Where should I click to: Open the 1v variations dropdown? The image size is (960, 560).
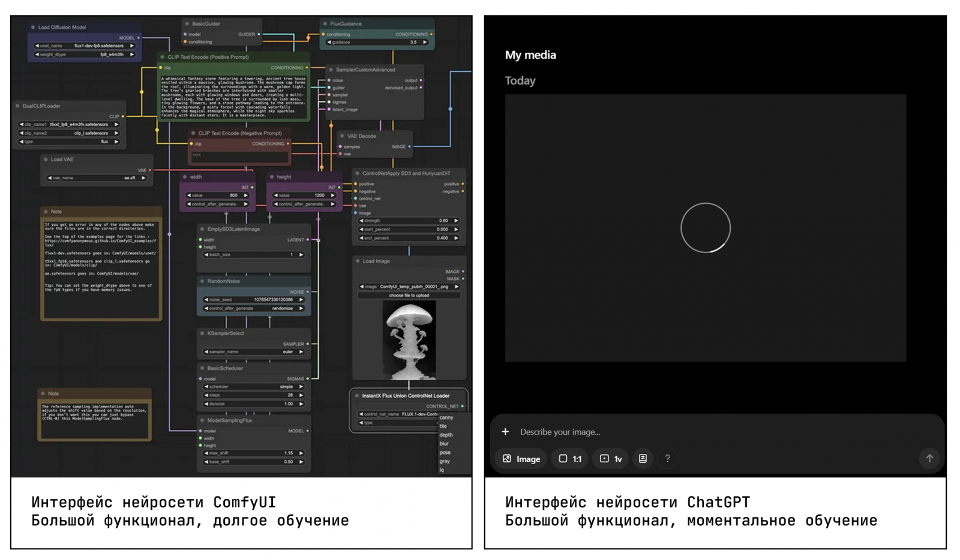611,459
